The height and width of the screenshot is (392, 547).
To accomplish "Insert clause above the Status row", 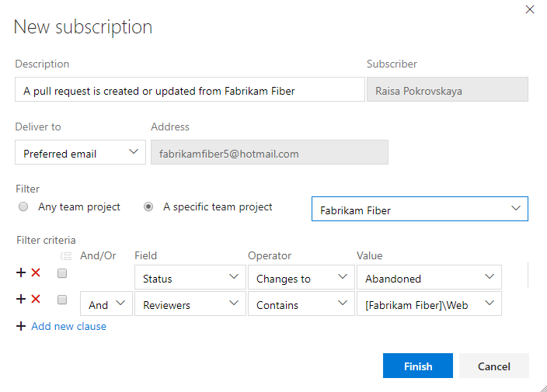I will coord(21,272).
